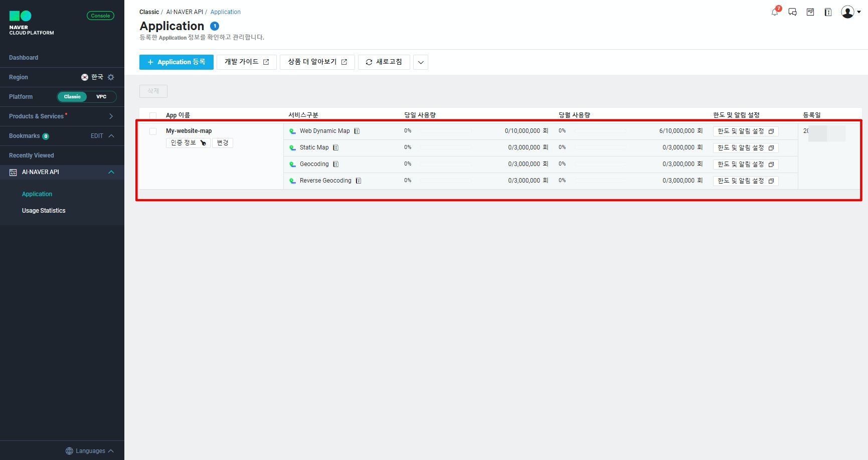Open 상품 더 알아보기 link
The image size is (868, 460).
coord(317,62)
